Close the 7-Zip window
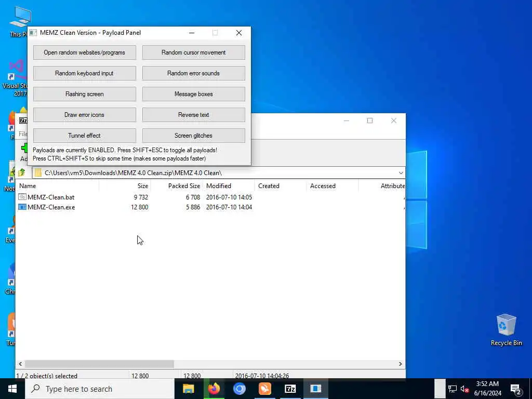 coord(394,121)
